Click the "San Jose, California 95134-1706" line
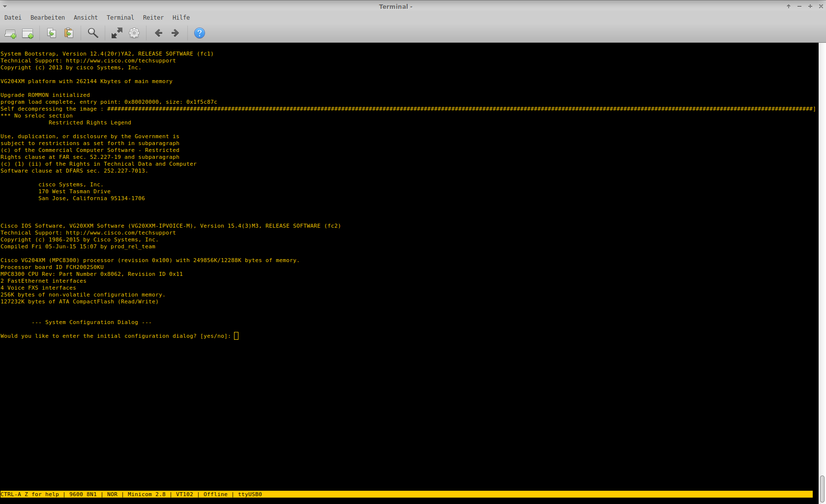The width and height of the screenshot is (826, 504). coord(91,199)
